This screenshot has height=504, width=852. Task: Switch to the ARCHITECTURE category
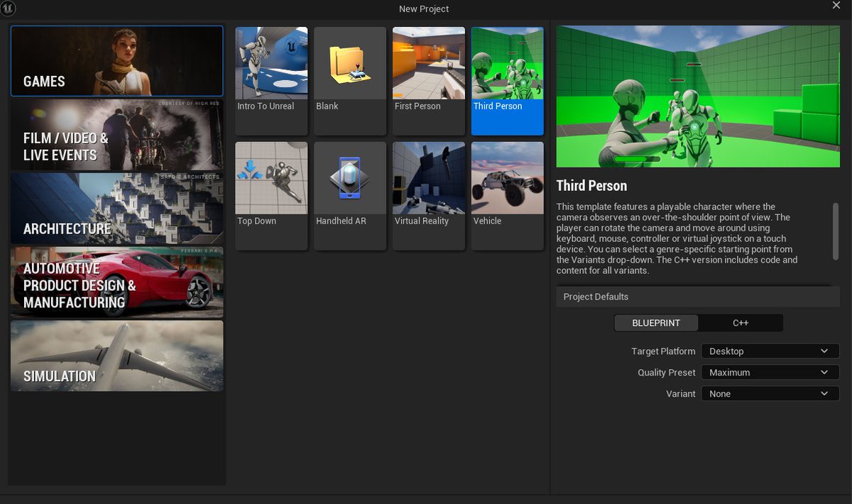(x=116, y=209)
